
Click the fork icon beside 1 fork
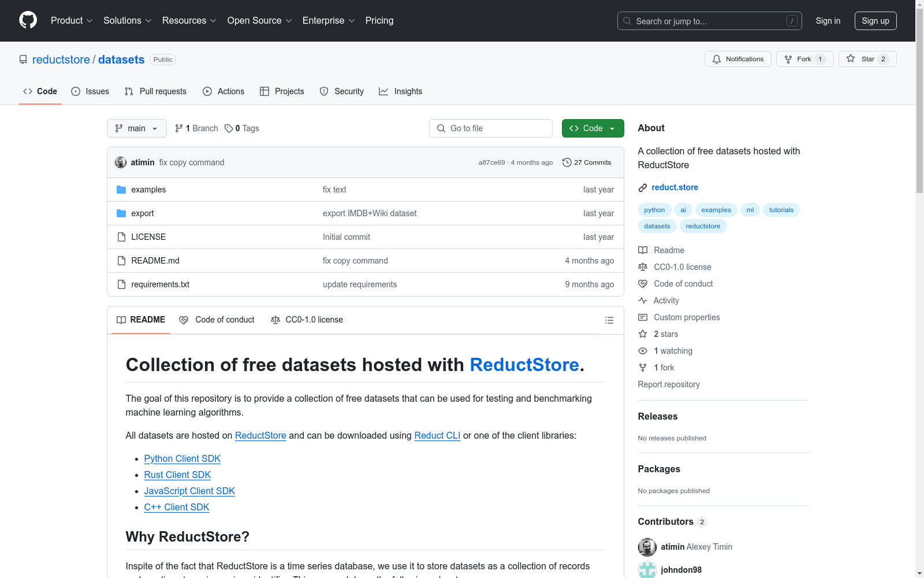pos(643,368)
